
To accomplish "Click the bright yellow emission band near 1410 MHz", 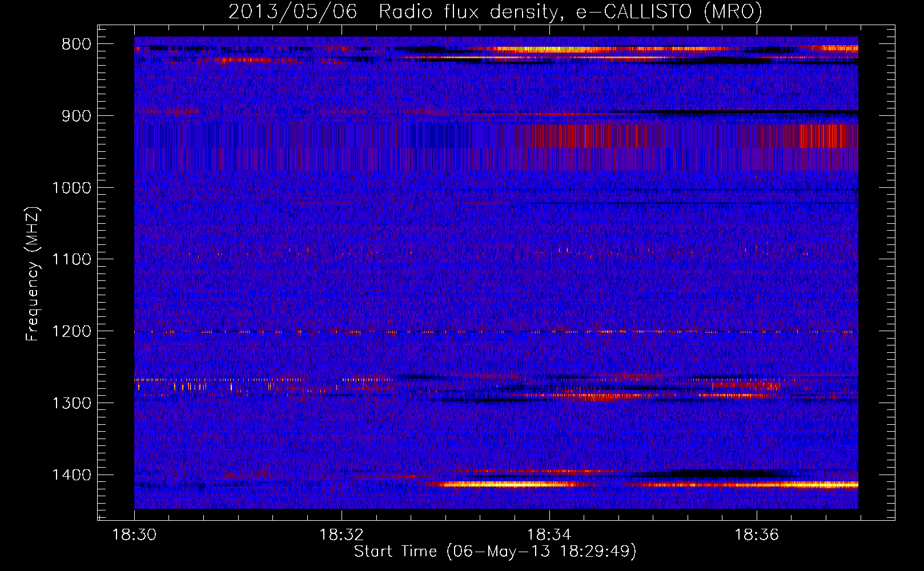I will tap(640, 485).
